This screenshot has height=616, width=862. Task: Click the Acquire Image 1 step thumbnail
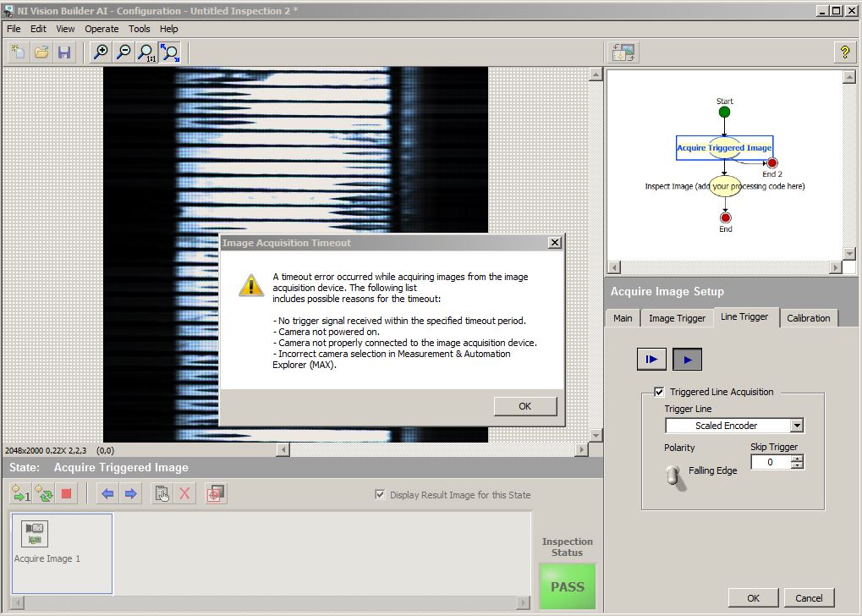[x=35, y=533]
